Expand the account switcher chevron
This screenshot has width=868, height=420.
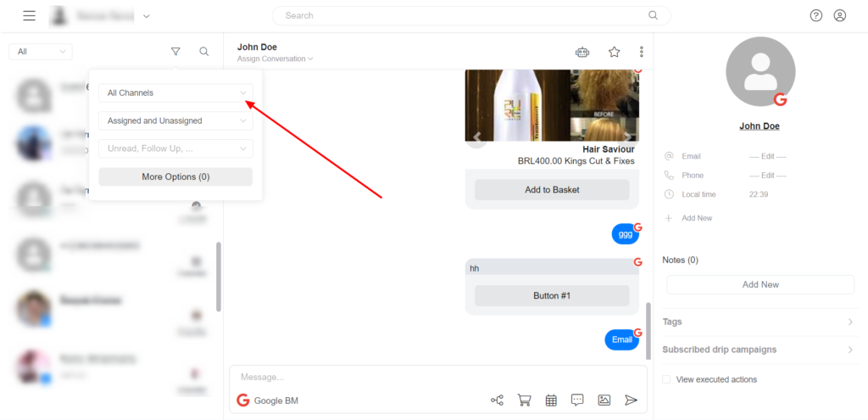146,16
